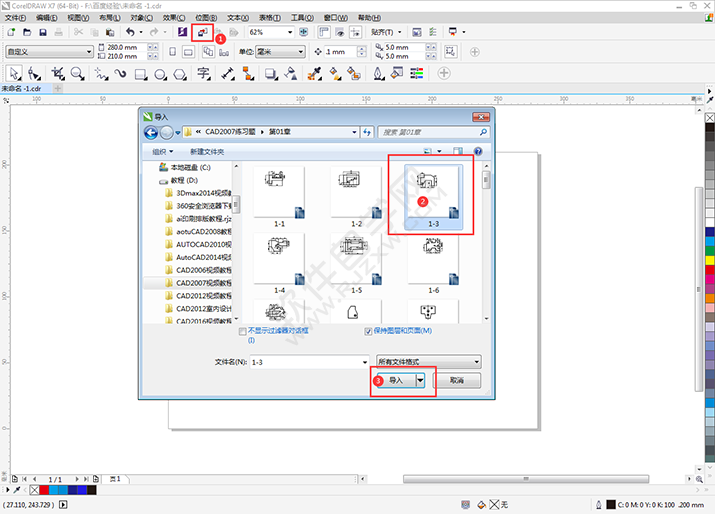Viewport: 715px width, 514px height.
Task: Open the dialog help question-mark icon
Action: (477, 151)
